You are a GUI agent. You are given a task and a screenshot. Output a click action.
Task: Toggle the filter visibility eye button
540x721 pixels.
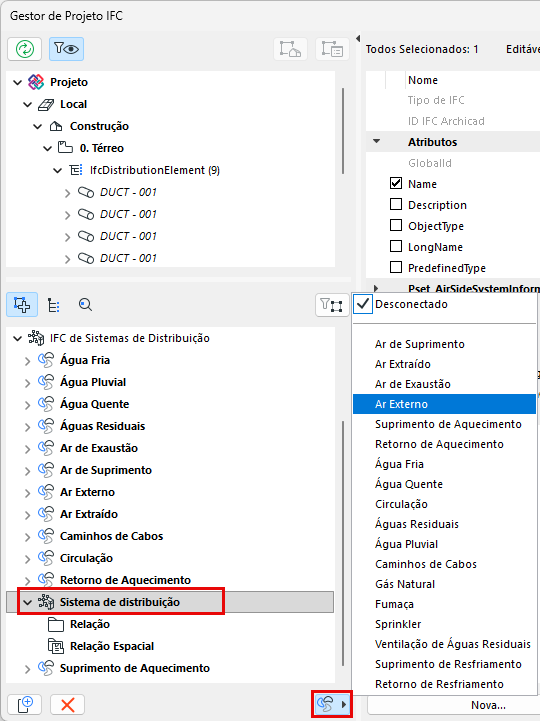click(x=66, y=49)
